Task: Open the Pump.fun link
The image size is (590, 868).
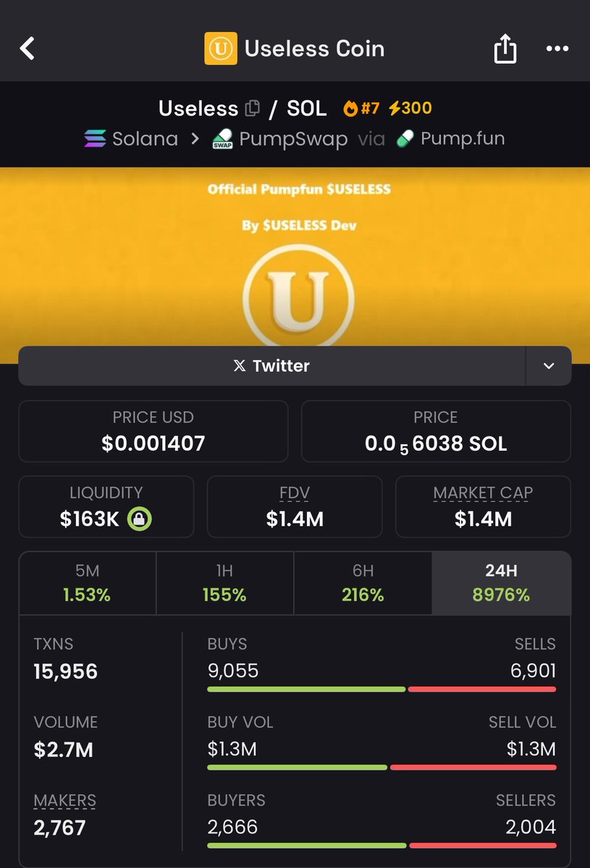Action: pos(450,139)
